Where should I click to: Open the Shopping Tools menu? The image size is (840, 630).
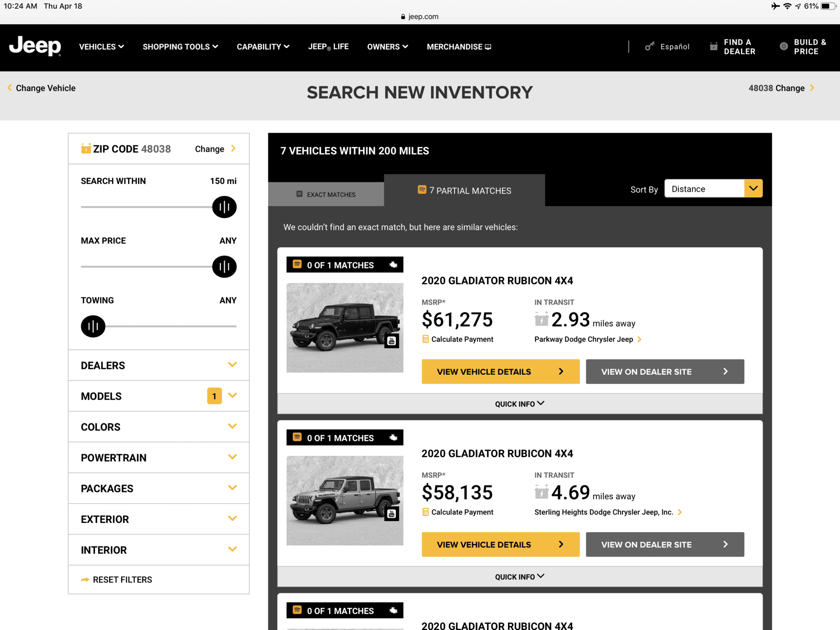[180, 46]
